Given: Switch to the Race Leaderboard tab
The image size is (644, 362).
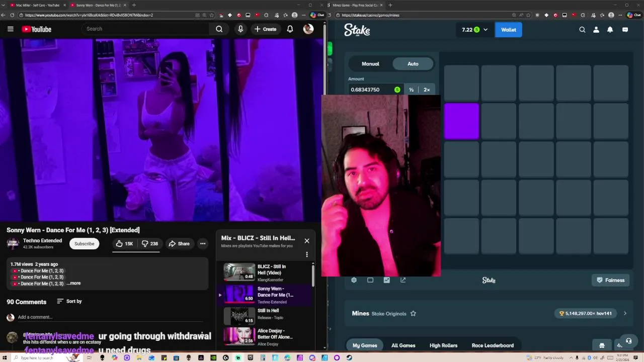Looking at the screenshot, I should coord(493,345).
